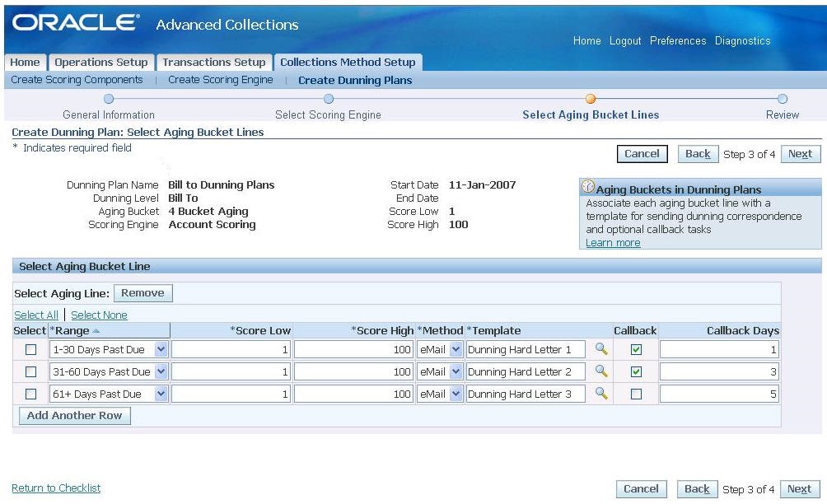Screen dimensions: 827x504
Task: Click the Select All link above the table
Action: pyautogui.click(x=36, y=314)
